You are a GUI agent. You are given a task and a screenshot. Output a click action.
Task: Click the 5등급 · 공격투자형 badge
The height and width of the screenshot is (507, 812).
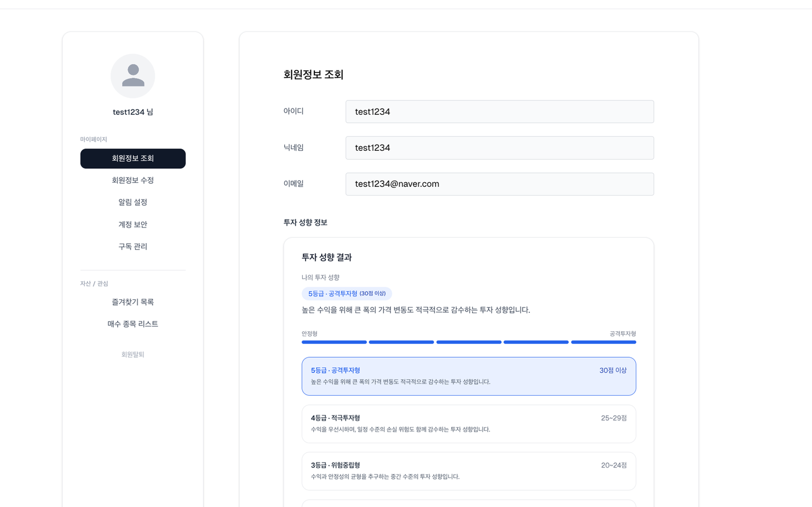coord(347,294)
